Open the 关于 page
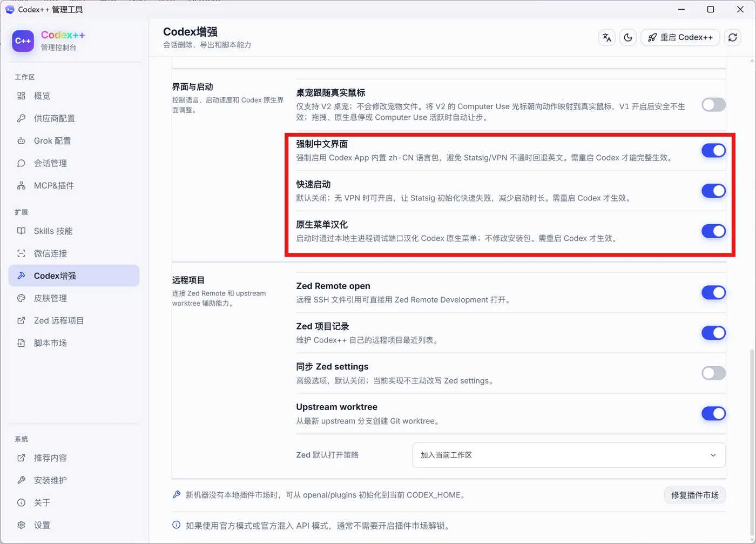Screen dimensions: 756x544 click(x=74, y=502)
